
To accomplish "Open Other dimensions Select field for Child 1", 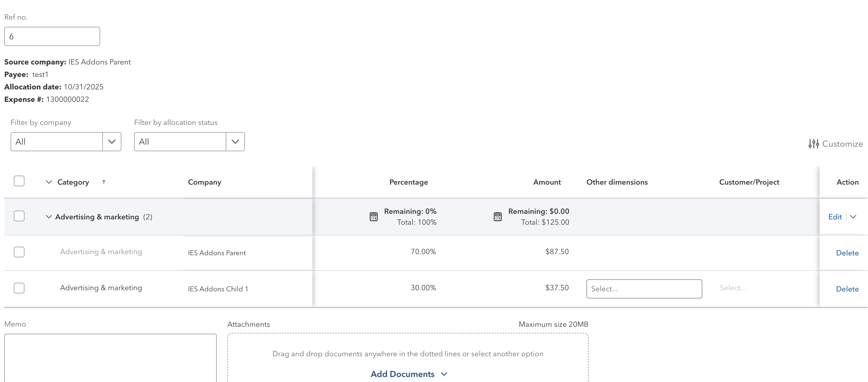I will 644,289.
